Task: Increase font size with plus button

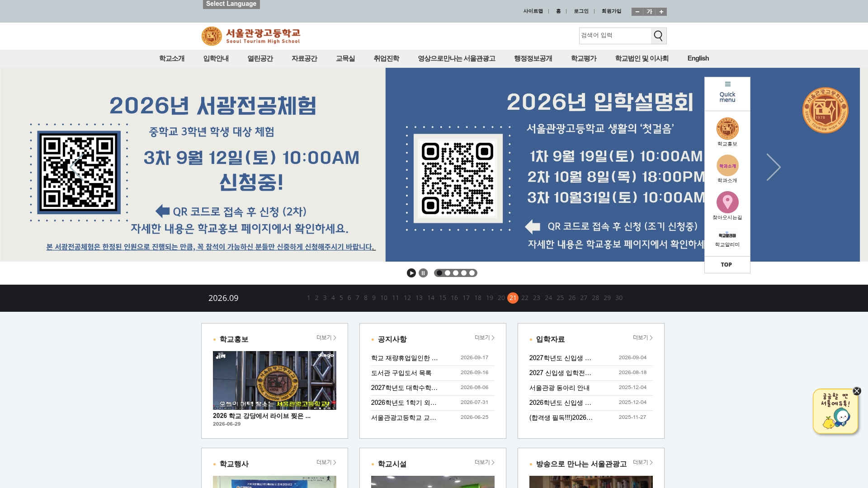Action: click(661, 12)
